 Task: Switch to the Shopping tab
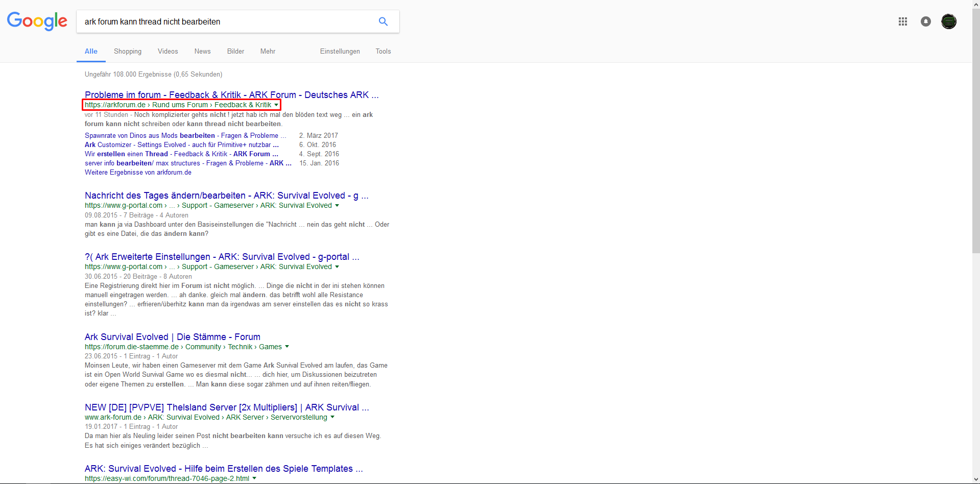[128, 51]
